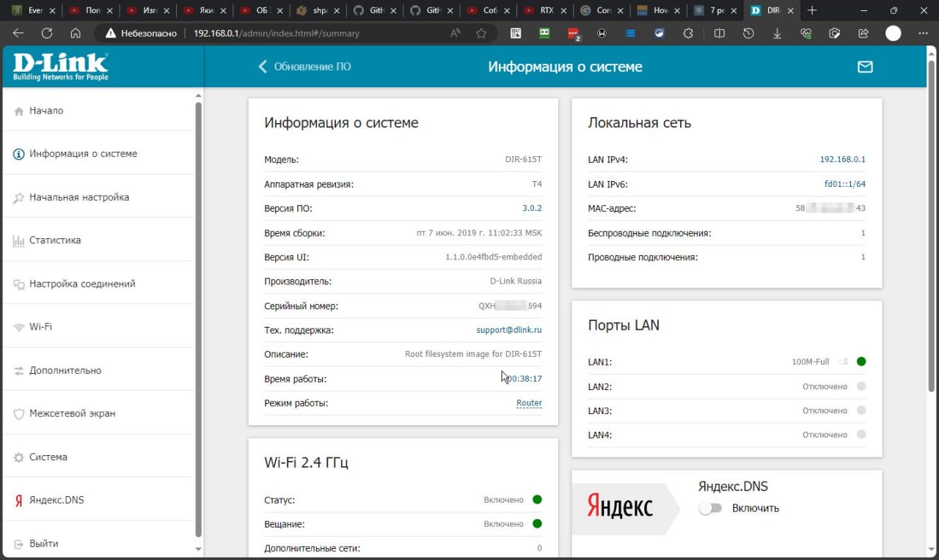This screenshot has height=560, width=939.
Task: Select Информация о системе in sidebar
Action: pos(98,154)
